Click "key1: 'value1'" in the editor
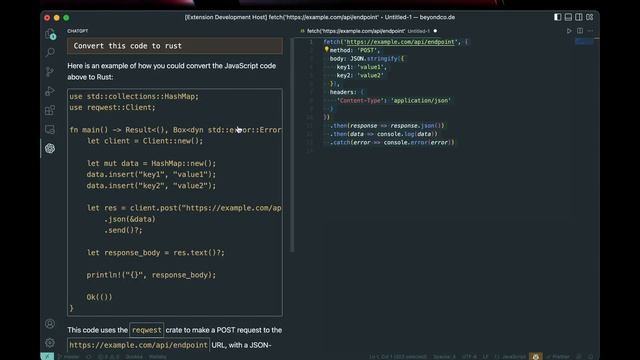Image resolution: width=640 pixels, height=360 pixels. click(x=361, y=67)
